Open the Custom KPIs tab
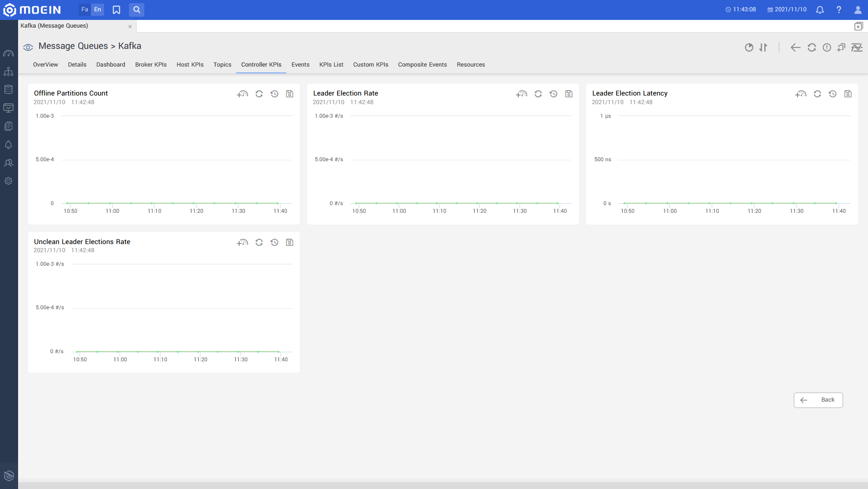The width and height of the screenshot is (868, 489). point(371,65)
